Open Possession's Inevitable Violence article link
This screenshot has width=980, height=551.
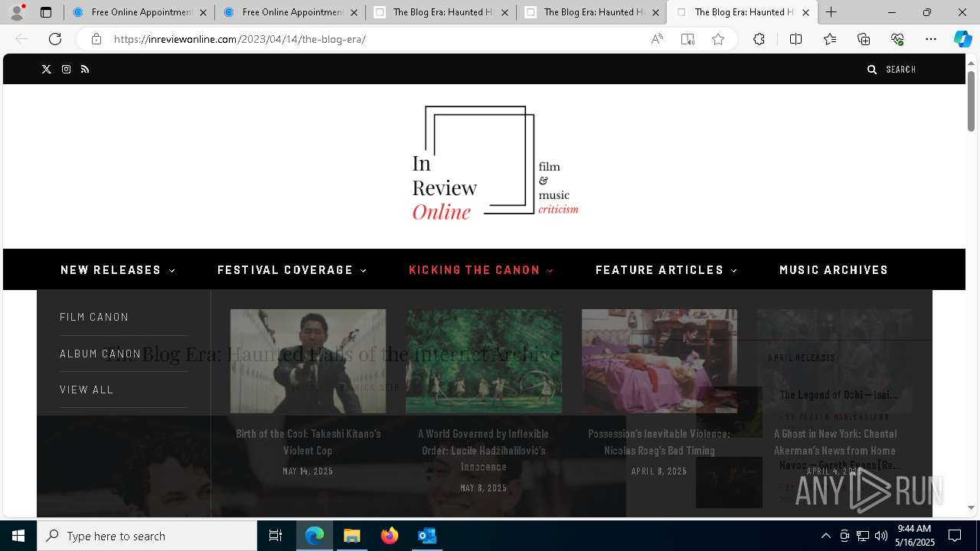pos(659,442)
